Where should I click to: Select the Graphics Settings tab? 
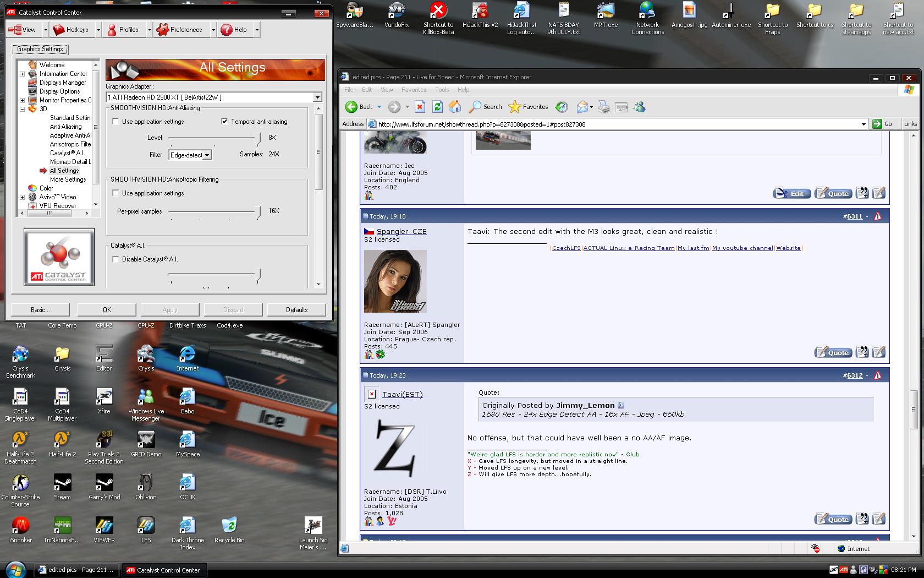click(40, 49)
